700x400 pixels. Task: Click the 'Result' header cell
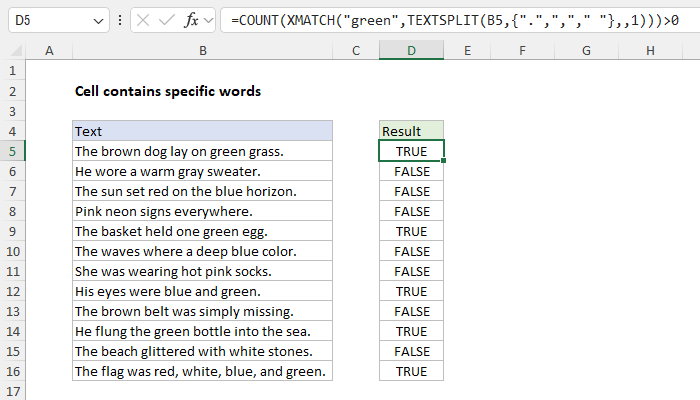(411, 131)
